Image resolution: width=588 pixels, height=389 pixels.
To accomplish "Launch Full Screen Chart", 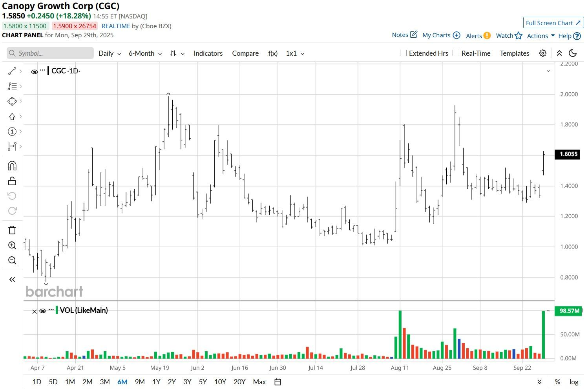I will tap(553, 23).
